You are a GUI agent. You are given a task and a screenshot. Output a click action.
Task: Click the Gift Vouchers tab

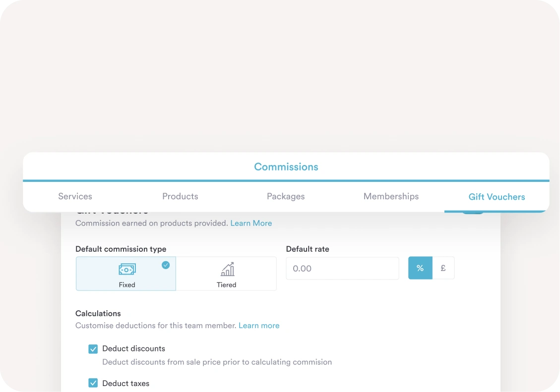(x=497, y=197)
